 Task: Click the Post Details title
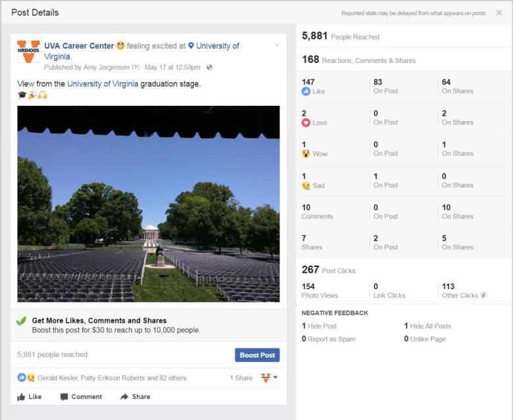tap(35, 12)
